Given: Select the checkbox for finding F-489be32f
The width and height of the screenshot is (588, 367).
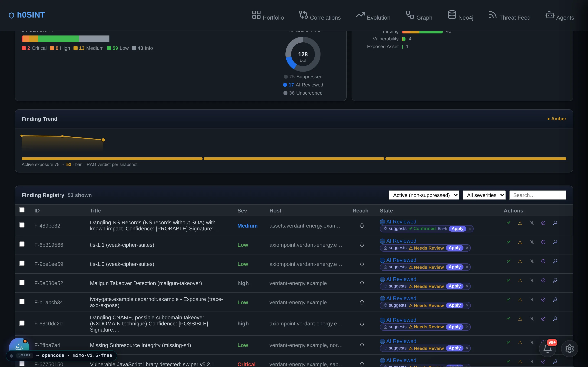Looking at the screenshot, I should point(22,225).
